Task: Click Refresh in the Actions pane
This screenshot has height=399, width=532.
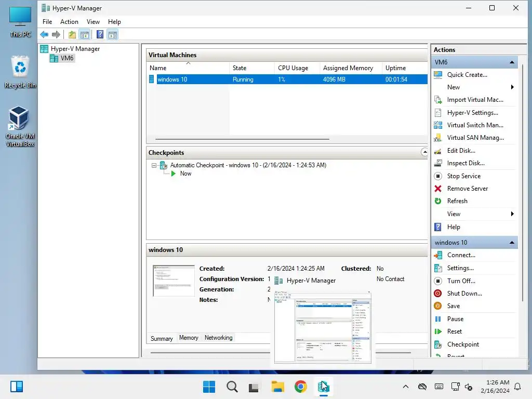Action: click(457, 201)
